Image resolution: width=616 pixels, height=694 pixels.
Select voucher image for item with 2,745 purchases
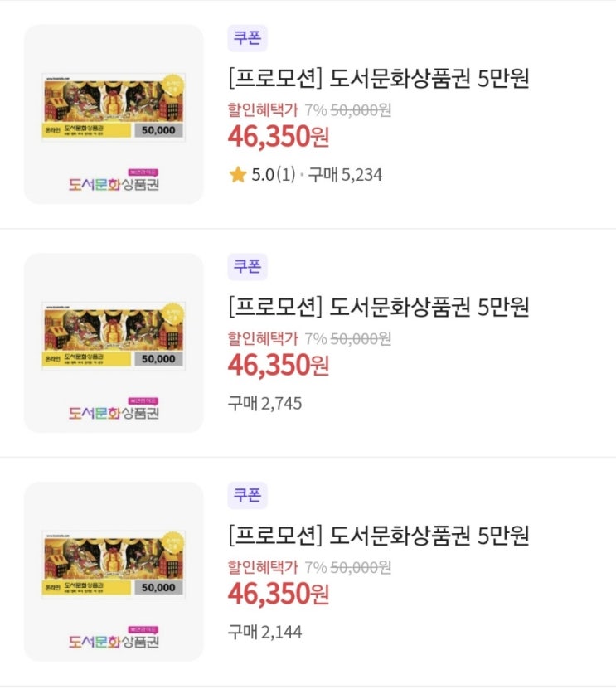114,342
